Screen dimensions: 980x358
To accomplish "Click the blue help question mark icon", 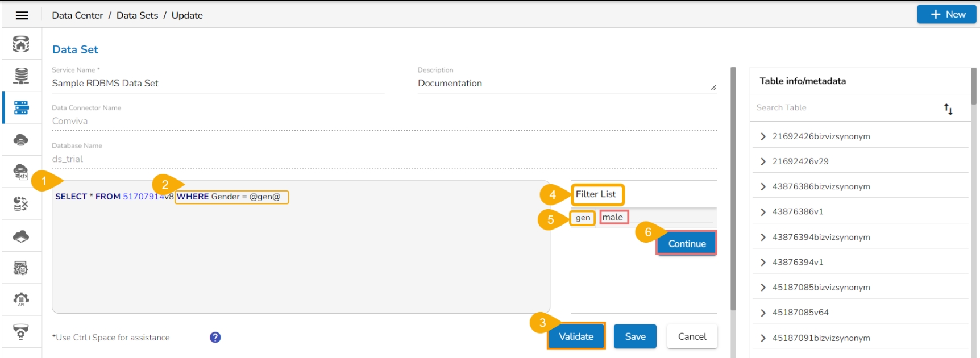I will click(x=215, y=338).
